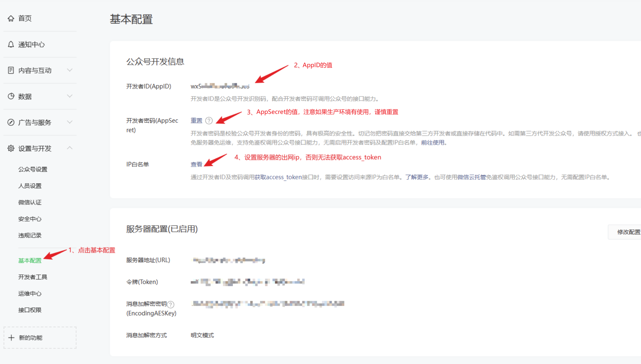Click the blurred EncodingAESKey value
This screenshot has height=364, width=641.
coord(268,304)
